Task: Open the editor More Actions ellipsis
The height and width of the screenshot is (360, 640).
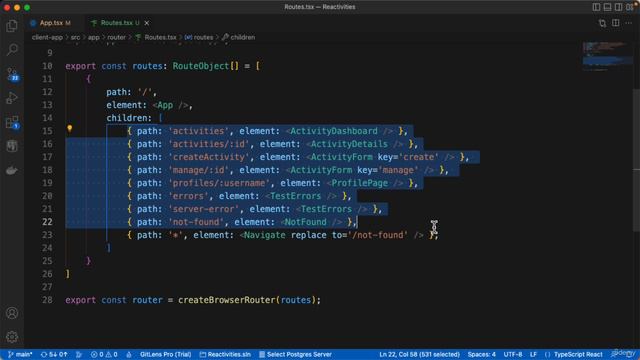Action: 629,23
